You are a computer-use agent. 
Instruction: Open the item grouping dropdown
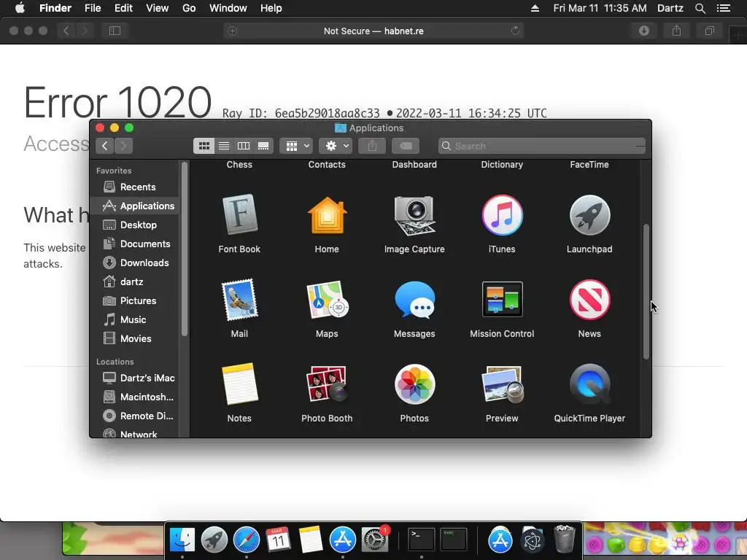(x=296, y=146)
